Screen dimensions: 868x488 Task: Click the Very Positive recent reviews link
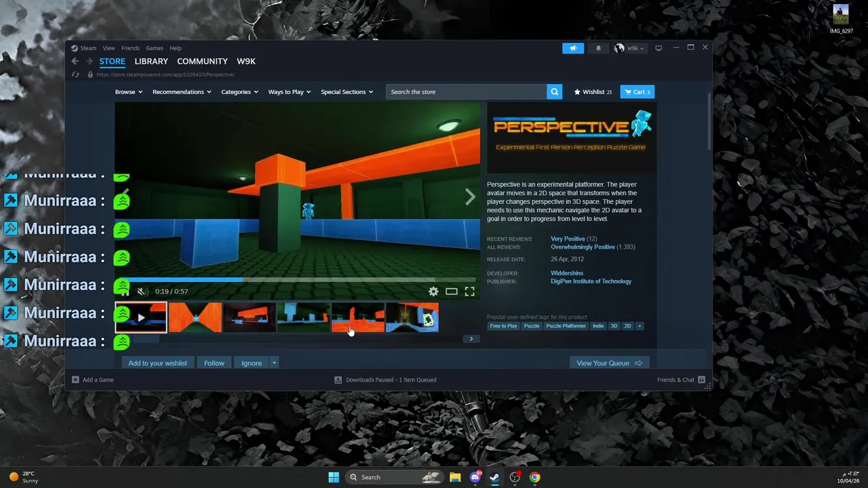coord(568,239)
